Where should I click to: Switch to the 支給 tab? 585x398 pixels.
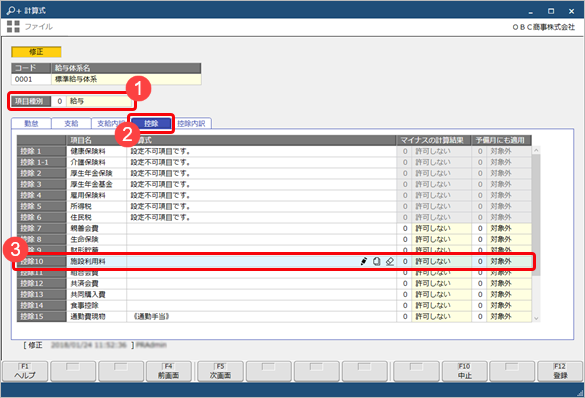[71, 123]
